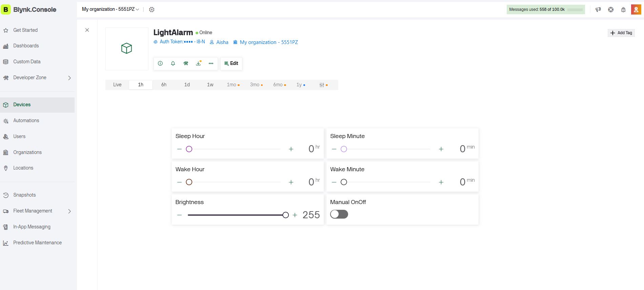
Task: Click the Wake Hour slider handle
Action: coord(189,182)
